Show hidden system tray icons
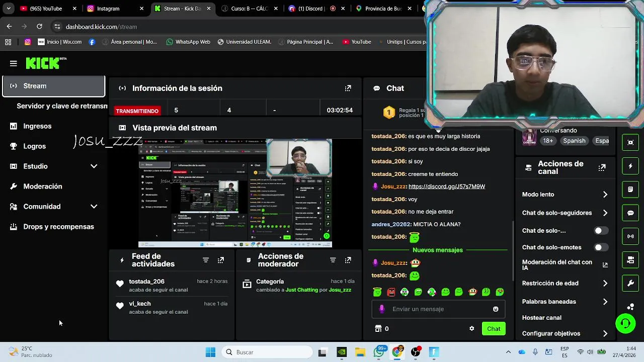 [x=508, y=352]
